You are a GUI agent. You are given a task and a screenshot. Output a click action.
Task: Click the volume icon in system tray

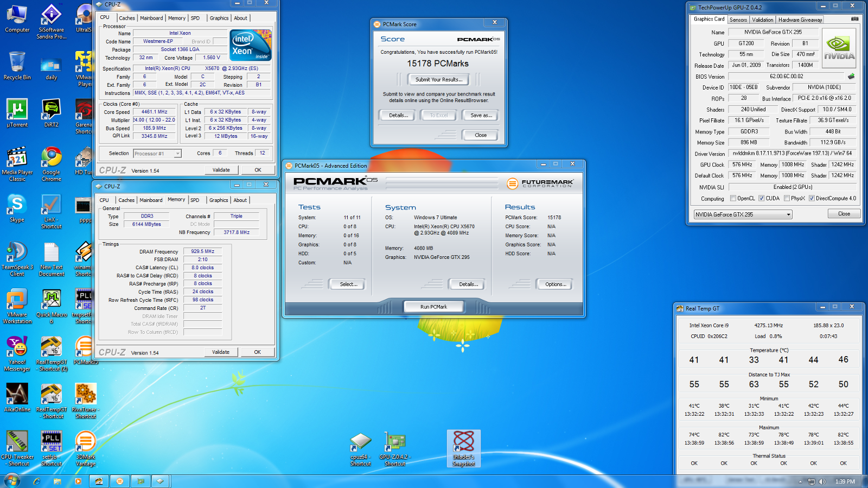(x=822, y=481)
